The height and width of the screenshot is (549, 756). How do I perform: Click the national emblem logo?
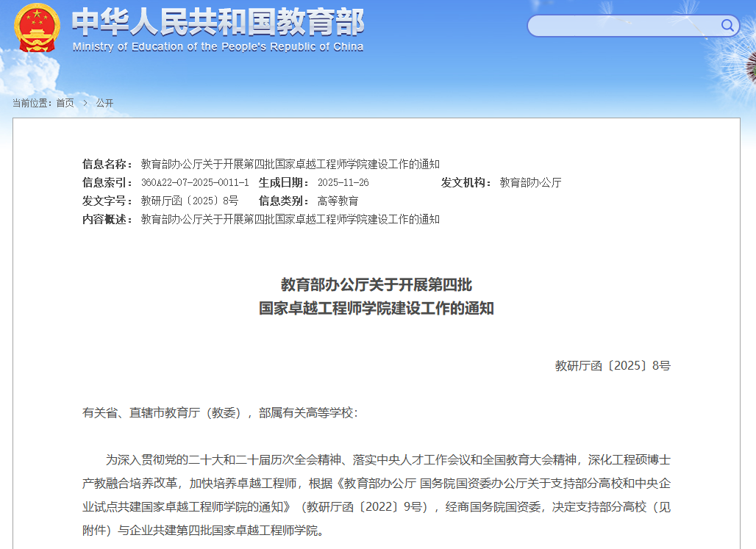tap(38, 28)
